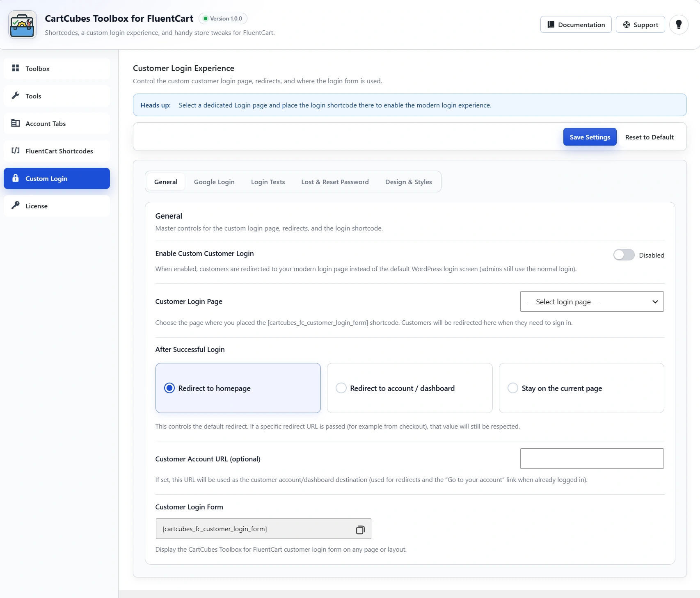The width and height of the screenshot is (700, 598).
Task: Open Account Tabs sidebar item
Action: (57, 123)
